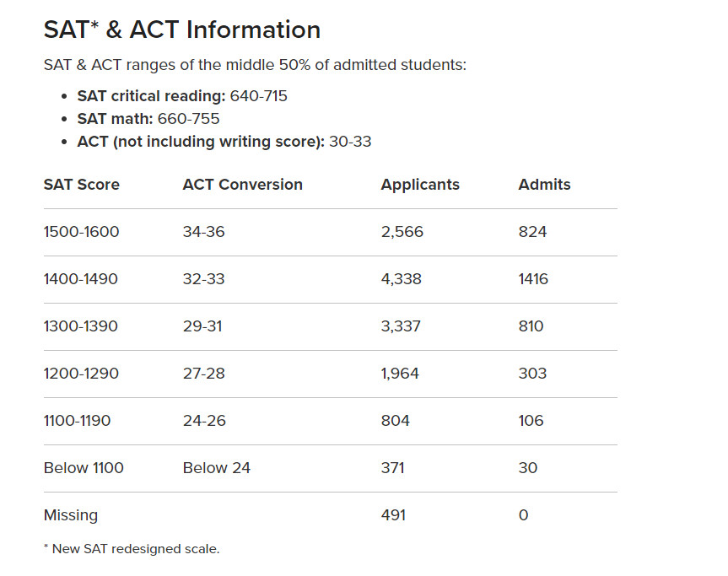Select the 1300-1390 score row label
The image size is (728, 576).
81,326
